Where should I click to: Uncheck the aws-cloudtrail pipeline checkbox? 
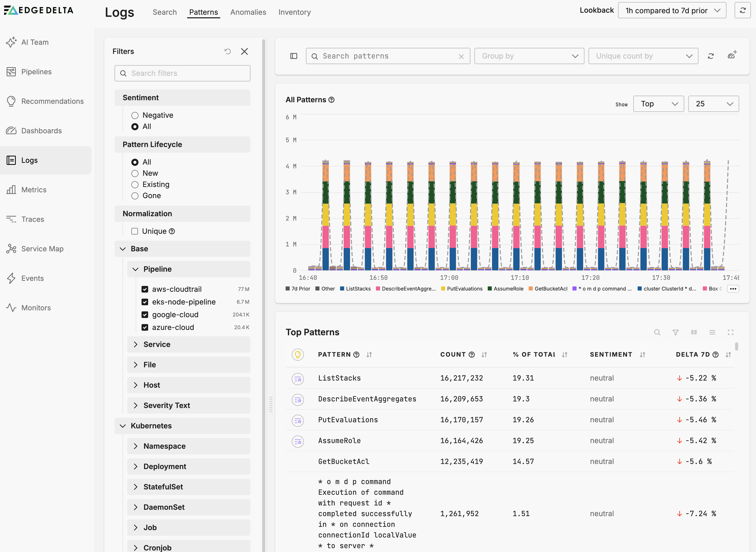(145, 289)
